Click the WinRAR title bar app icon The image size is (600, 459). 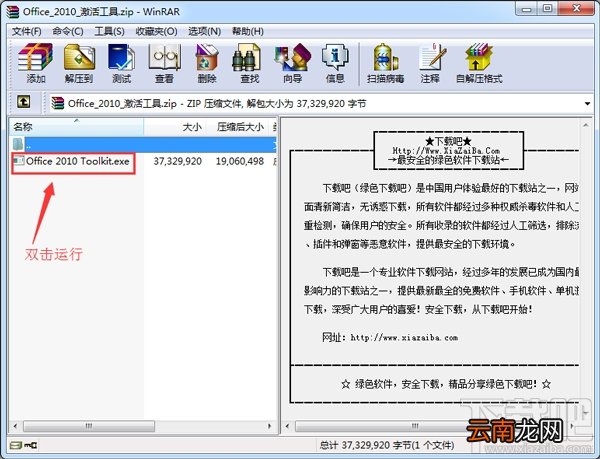12,11
